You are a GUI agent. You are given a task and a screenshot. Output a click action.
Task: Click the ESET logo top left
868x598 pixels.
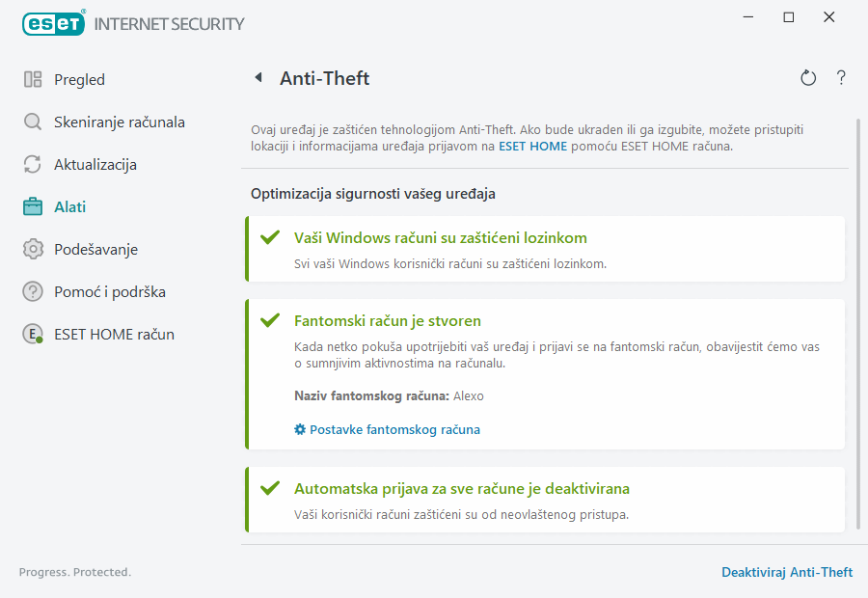53,23
